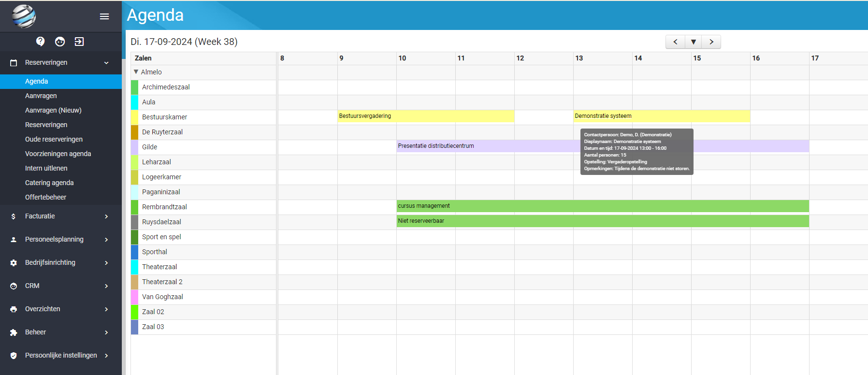Go to next day with right arrow
Screen dimensions: 868x375
(711, 42)
